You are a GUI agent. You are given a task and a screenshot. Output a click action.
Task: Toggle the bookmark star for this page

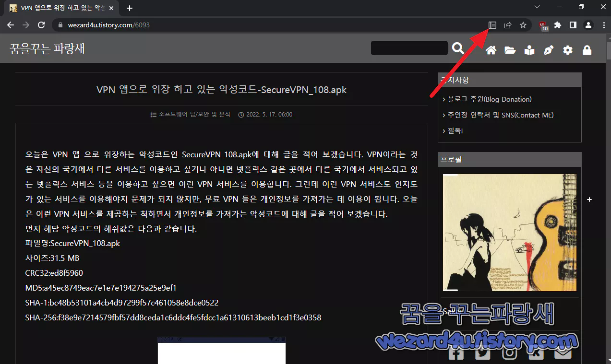pos(523,25)
